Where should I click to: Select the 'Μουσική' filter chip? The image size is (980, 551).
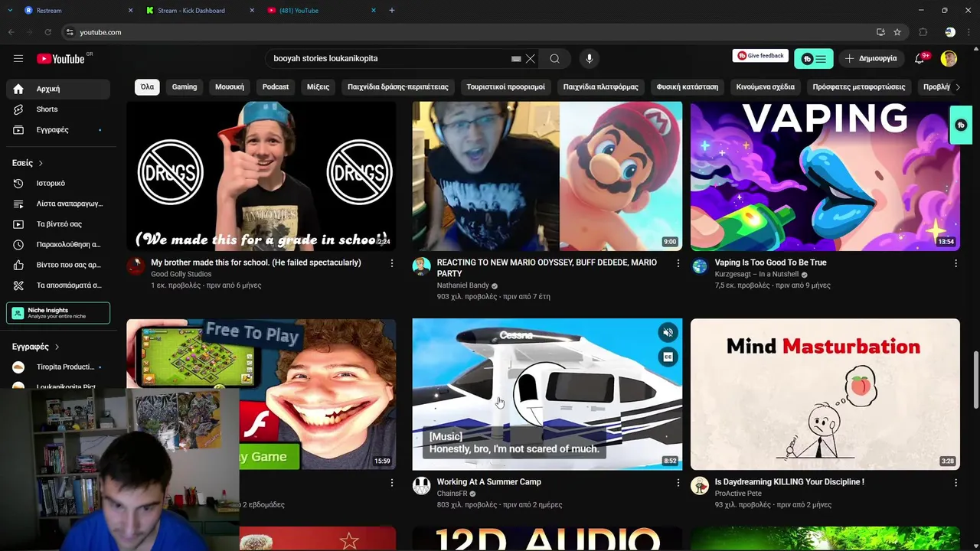pos(230,86)
